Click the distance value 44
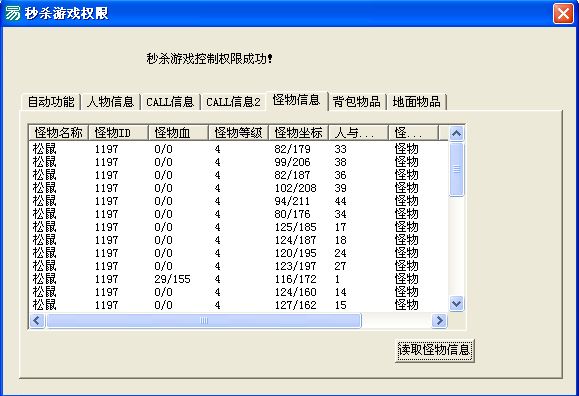The height and width of the screenshot is (396, 579). [340, 201]
